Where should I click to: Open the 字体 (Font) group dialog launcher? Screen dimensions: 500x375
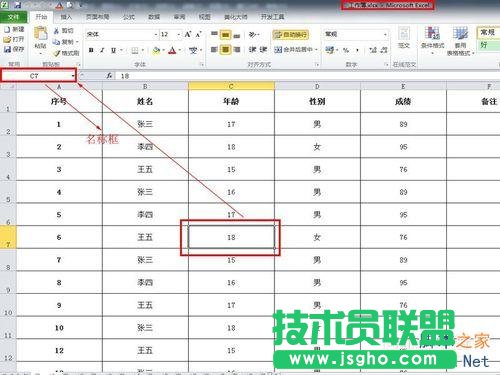coord(202,64)
